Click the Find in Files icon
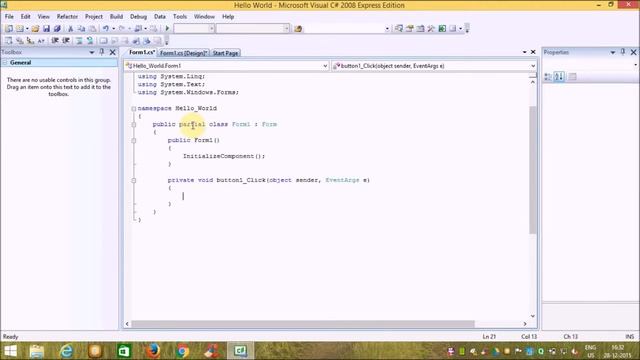The height and width of the screenshot is (360, 640). pos(298,29)
